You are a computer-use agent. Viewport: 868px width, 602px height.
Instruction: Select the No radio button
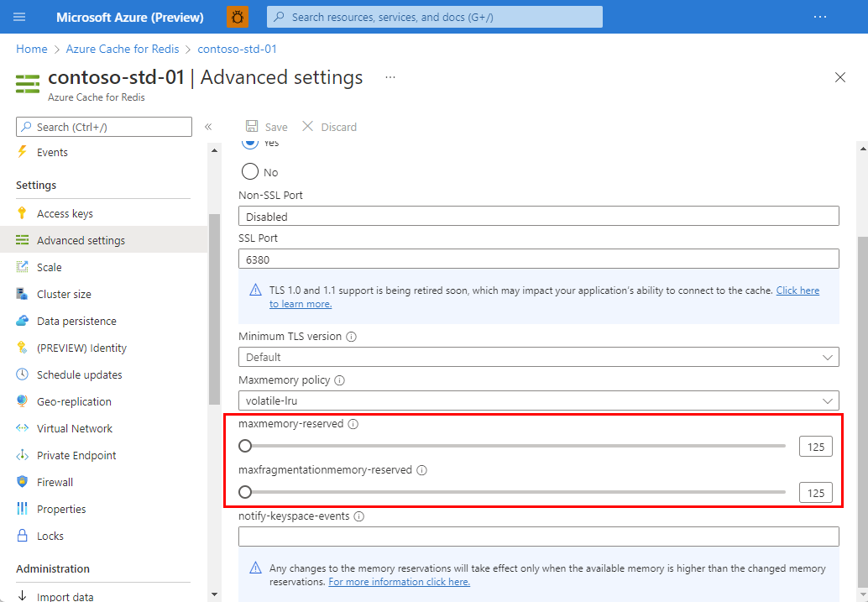251,171
